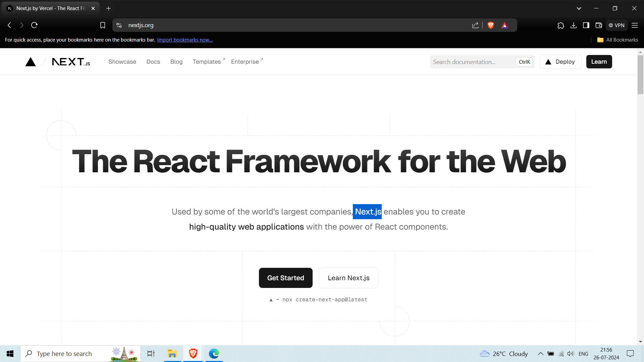
Task: Open the browser hamburger menu
Action: coord(635,25)
